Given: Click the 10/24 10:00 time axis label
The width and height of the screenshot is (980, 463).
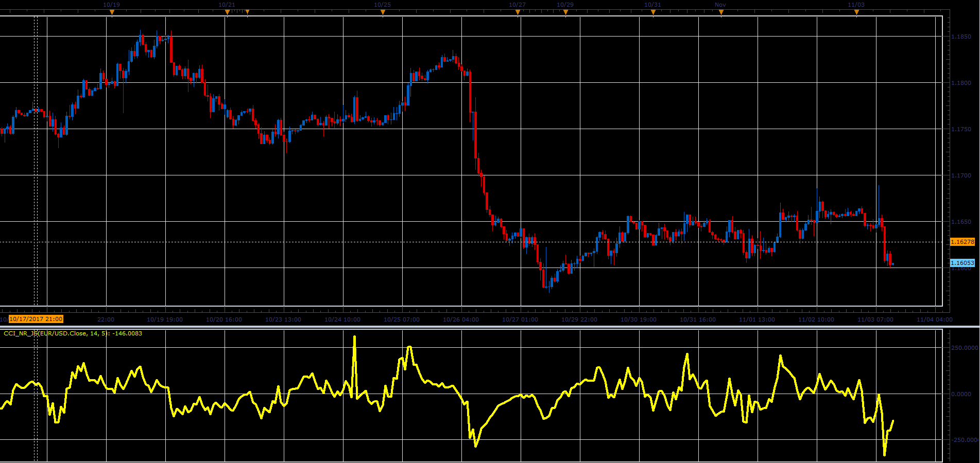Looking at the screenshot, I should coord(342,319).
